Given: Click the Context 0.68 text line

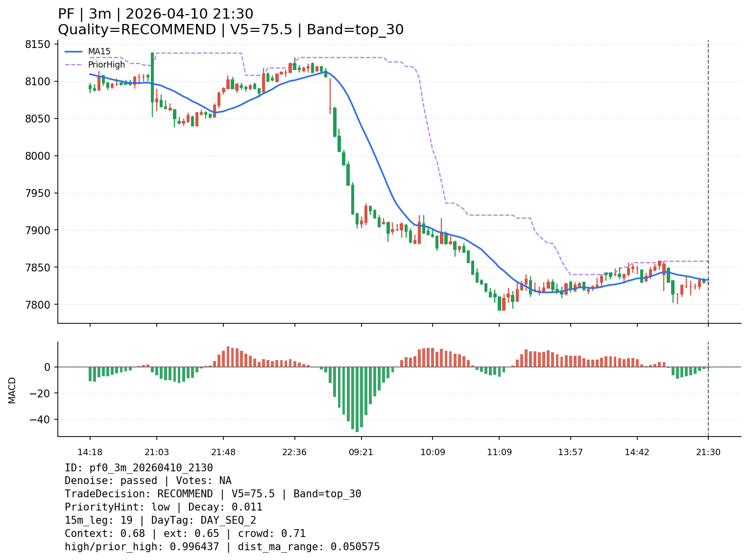Looking at the screenshot, I should [185, 534].
